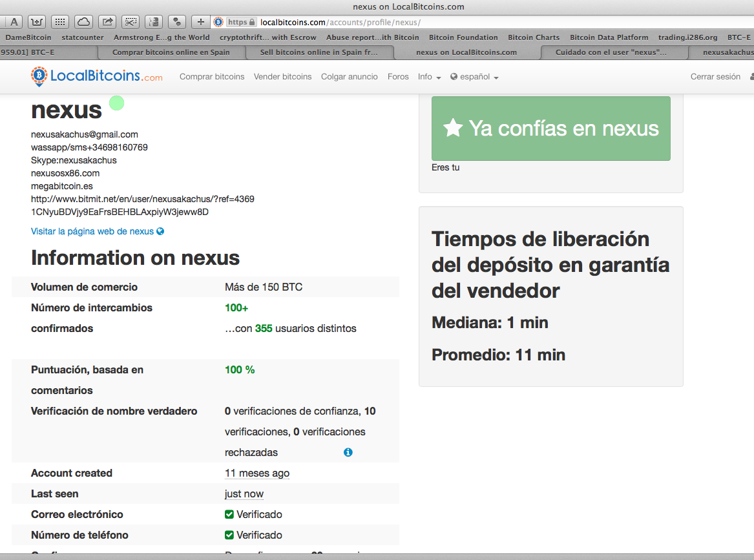Open the Foros nav link
This screenshot has width=754, height=560.
pyautogui.click(x=398, y=77)
